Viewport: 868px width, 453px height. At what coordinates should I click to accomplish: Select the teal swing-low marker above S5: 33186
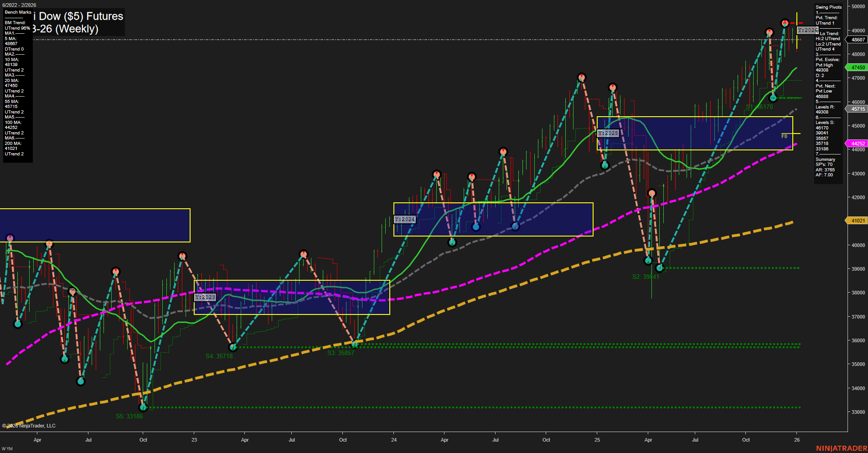coord(144,408)
